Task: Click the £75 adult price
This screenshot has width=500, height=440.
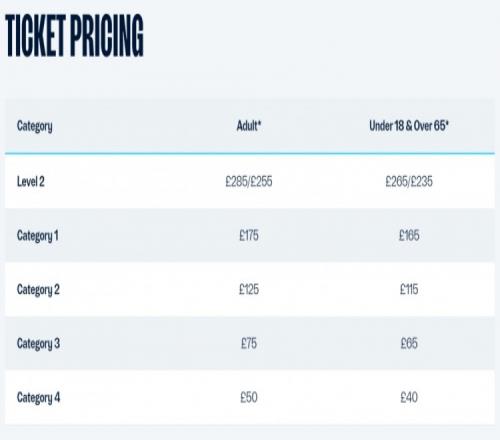Action: point(249,343)
